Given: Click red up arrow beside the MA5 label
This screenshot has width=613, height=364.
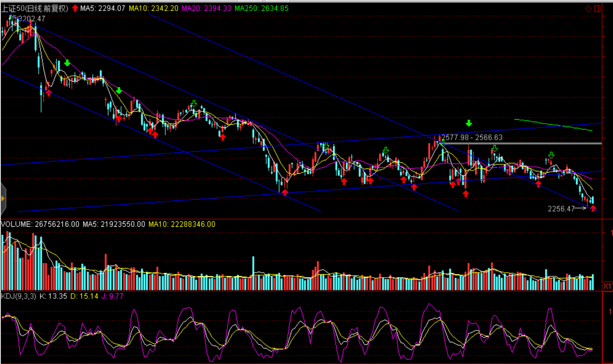Looking at the screenshot, I should [75, 8].
